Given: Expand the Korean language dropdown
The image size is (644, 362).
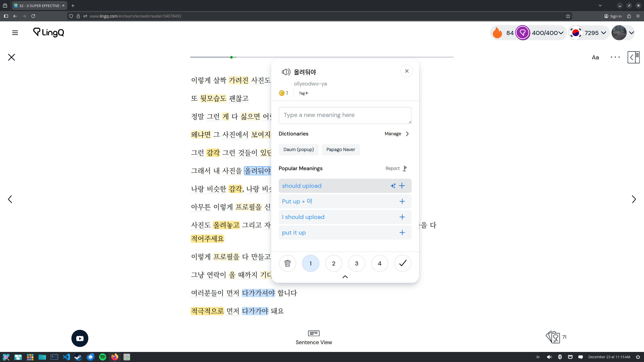Looking at the screenshot, I should [603, 33].
